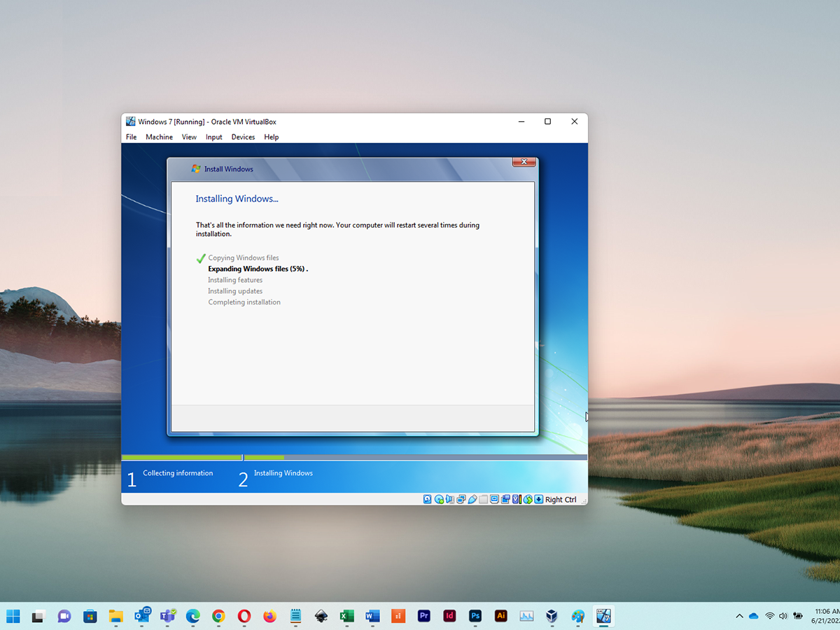Open the View menu
The height and width of the screenshot is (630, 840).
click(x=190, y=137)
